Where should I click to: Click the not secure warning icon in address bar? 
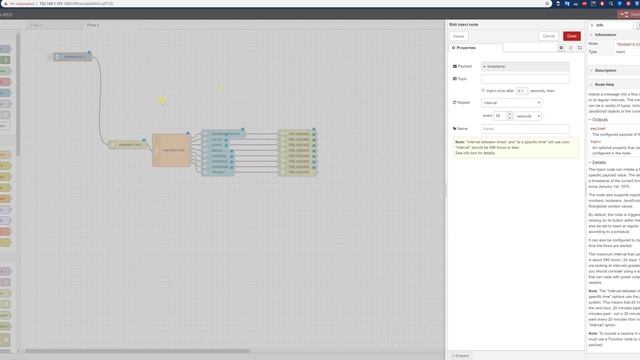point(5,3)
